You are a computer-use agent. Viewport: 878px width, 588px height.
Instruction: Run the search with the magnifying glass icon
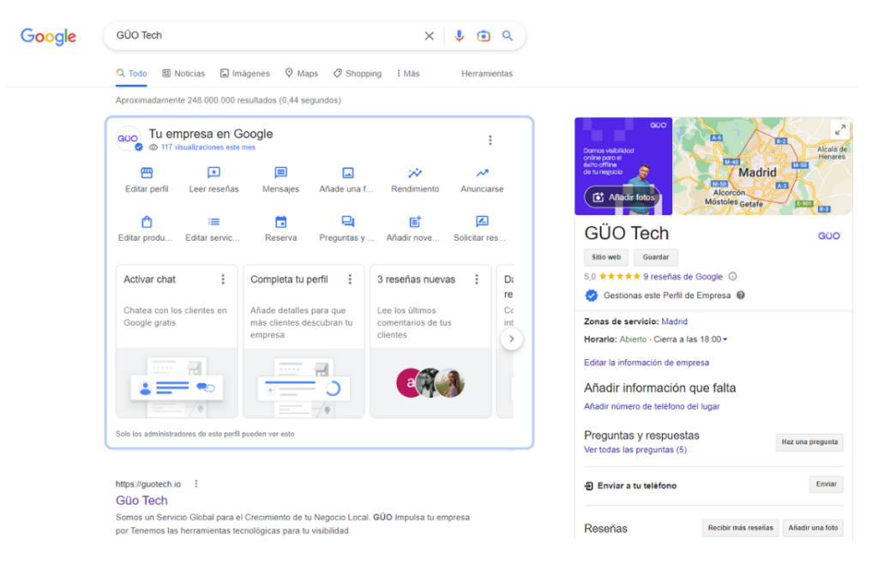(508, 35)
